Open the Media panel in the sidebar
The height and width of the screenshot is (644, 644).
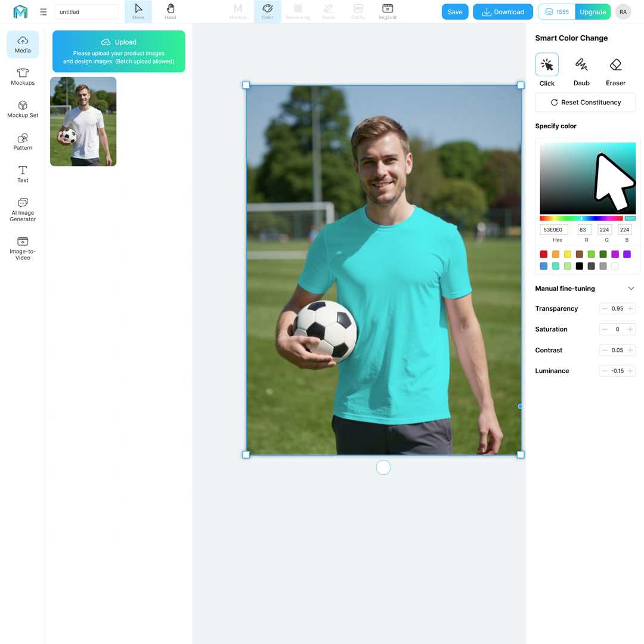[x=23, y=44]
